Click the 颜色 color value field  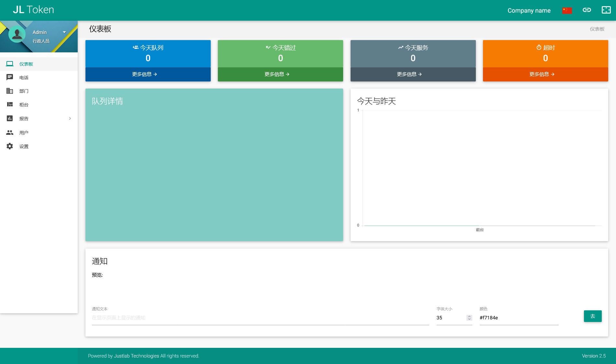519,318
